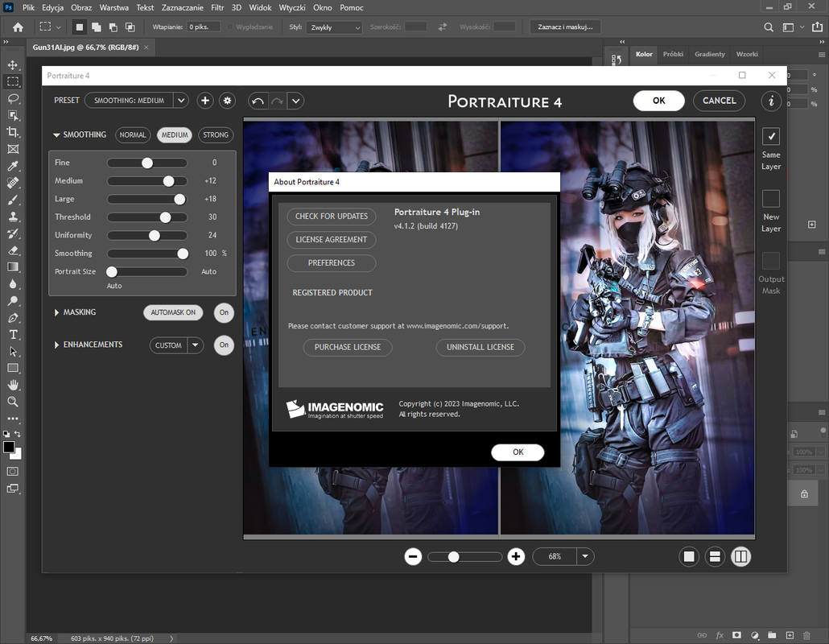
Task: Click PURCHASE LICENSE button
Action: pos(348,348)
